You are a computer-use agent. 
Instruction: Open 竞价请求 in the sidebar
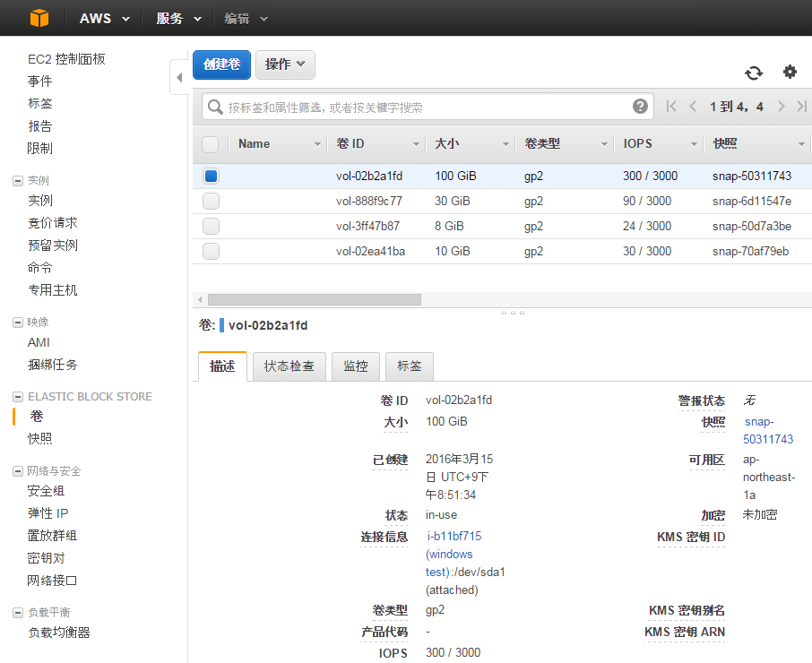[52, 223]
